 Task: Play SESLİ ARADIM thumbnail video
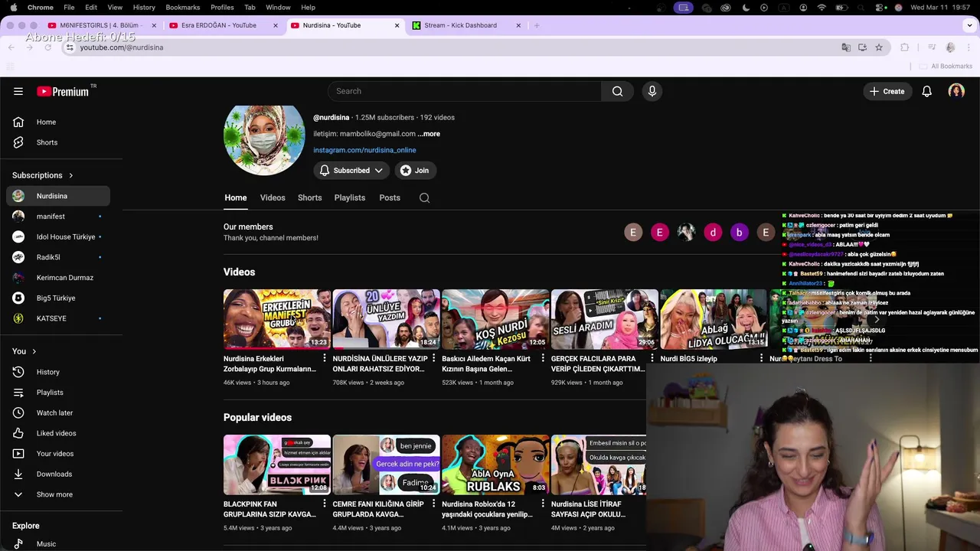(x=605, y=319)
